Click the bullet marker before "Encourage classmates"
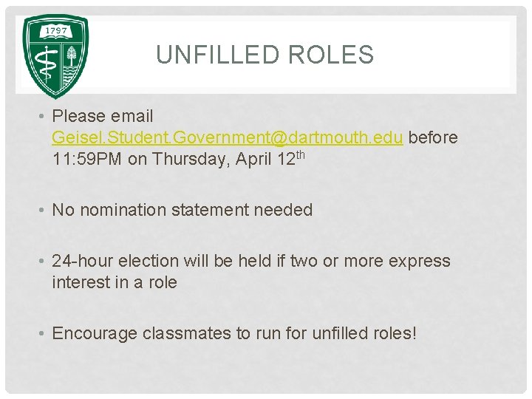Screen dimensions: 532x399 point(44,333)
